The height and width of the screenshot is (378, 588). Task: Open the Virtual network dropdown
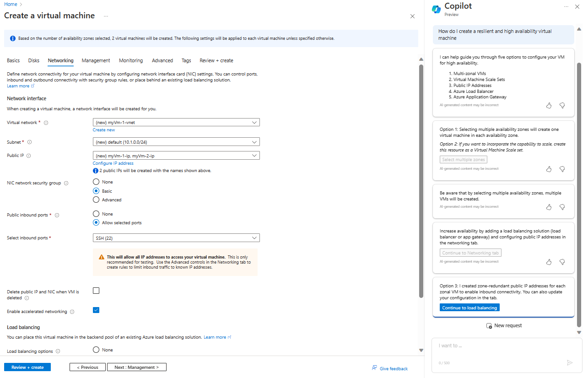tap(176, 122)
